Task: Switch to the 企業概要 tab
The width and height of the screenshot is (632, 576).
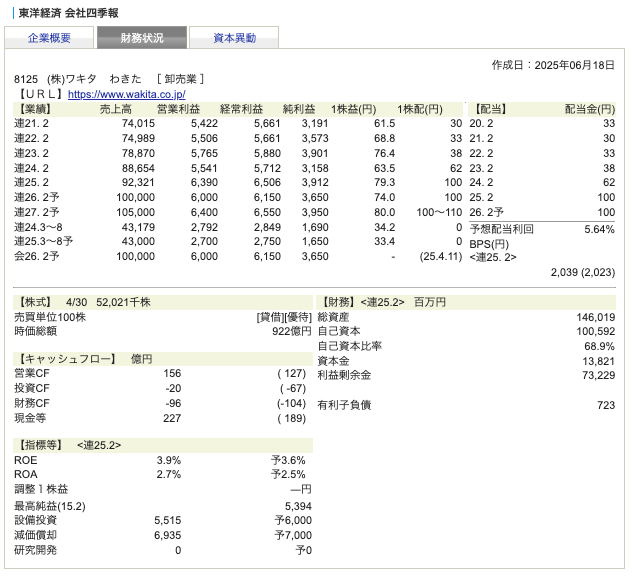Action: 49,38
